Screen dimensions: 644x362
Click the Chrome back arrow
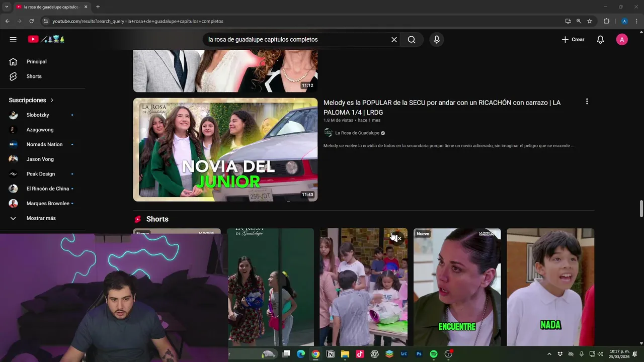coord(7,21)
